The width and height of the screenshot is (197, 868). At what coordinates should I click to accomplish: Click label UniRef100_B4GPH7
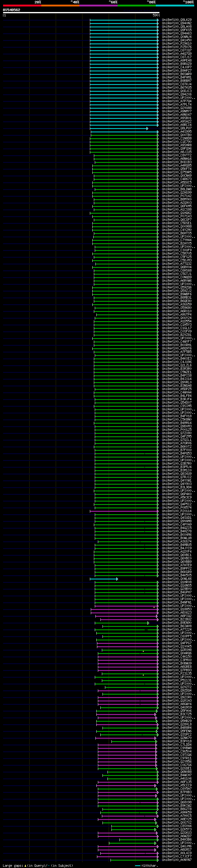point(177,592)
